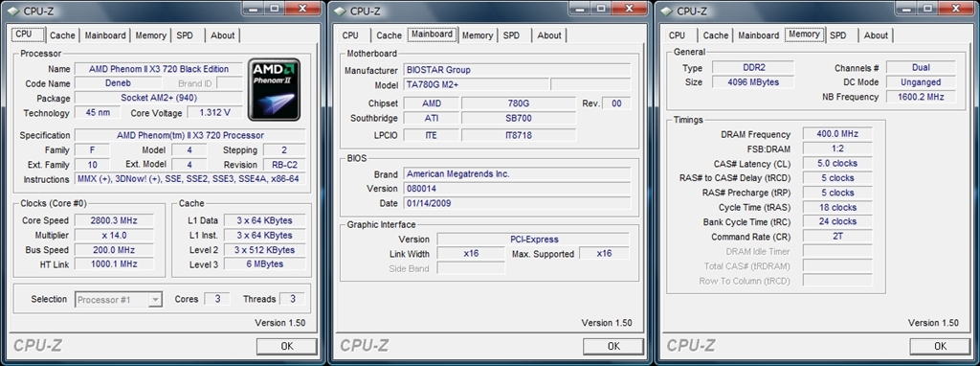Switch to Cache tab in left window

click(62, 35)
